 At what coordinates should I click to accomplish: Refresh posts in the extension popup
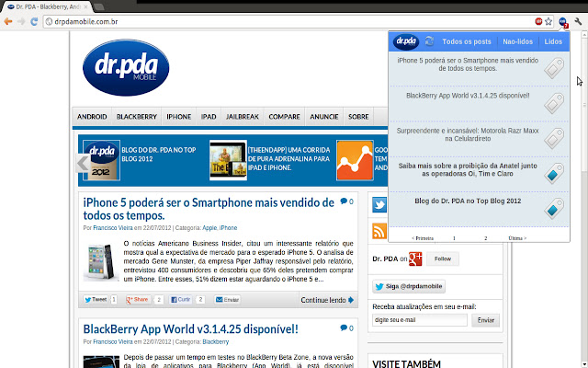coord(429,41)
